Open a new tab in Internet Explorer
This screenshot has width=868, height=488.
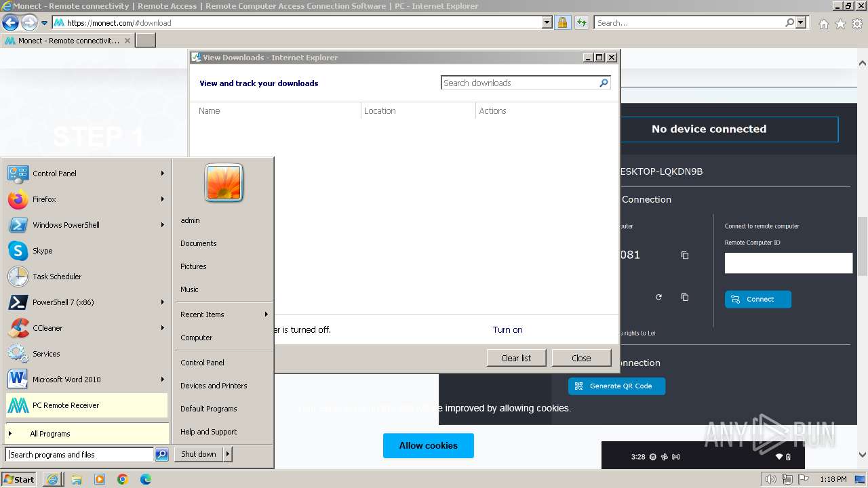pos(146,41)
